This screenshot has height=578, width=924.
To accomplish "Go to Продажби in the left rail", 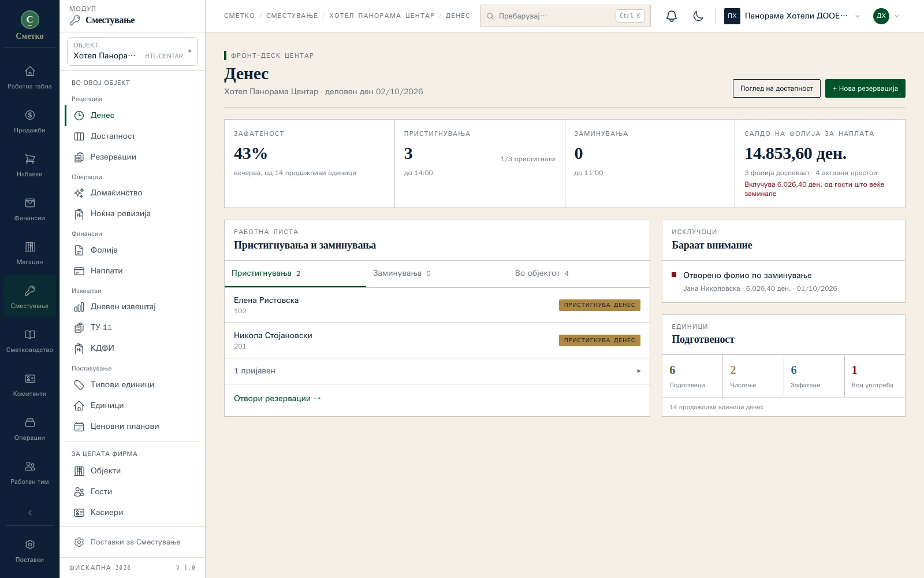I will click(x=29, y=122).
